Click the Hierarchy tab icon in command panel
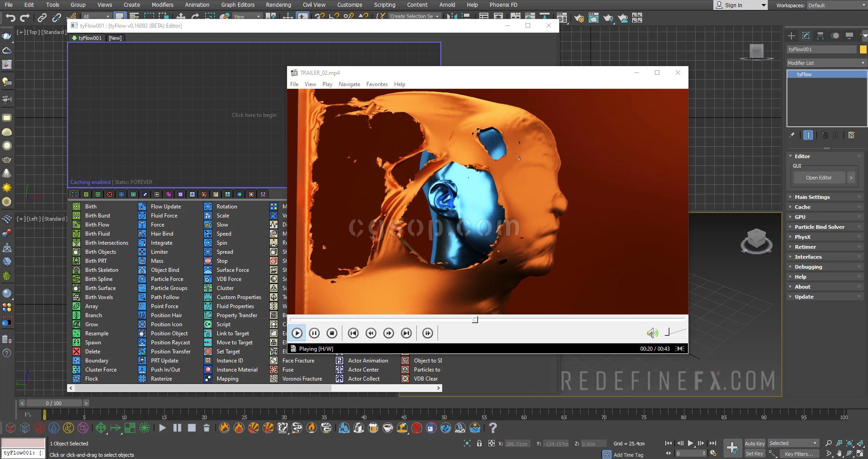The image size is (868, 459). (820, 36)
